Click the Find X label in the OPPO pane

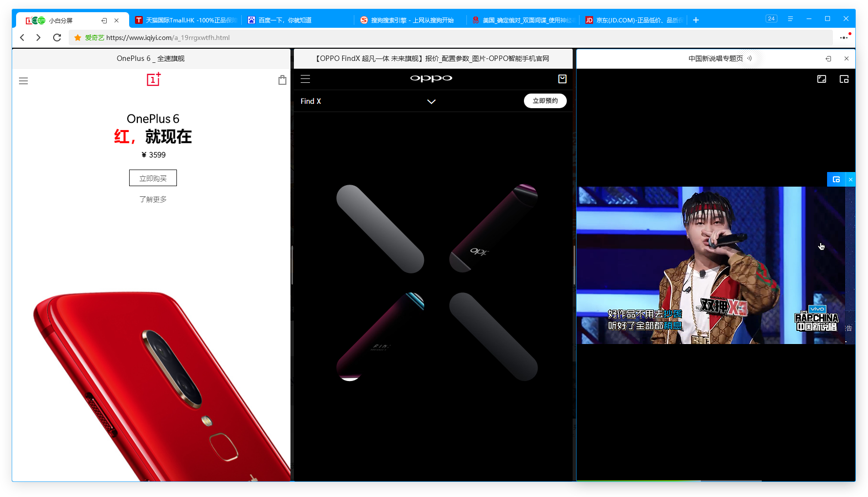pyautogui.click(x=310, y=101)
